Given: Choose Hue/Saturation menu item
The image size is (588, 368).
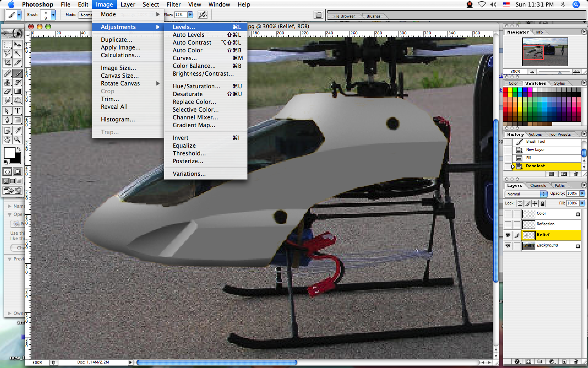Looking at the screenshot, I should [206, 86].
